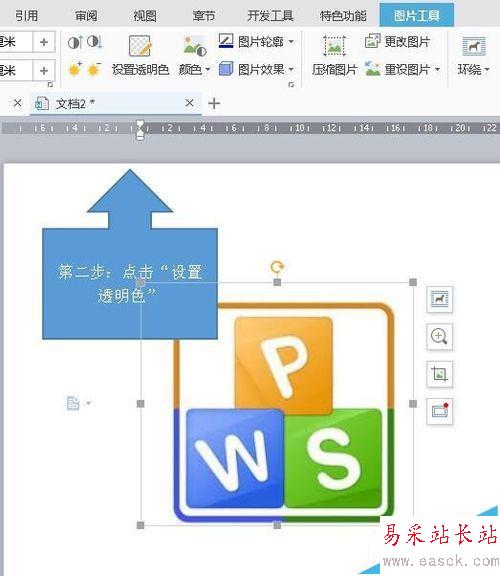Switch to the 视图 tab
500x576 pixels.
[145, 15]
